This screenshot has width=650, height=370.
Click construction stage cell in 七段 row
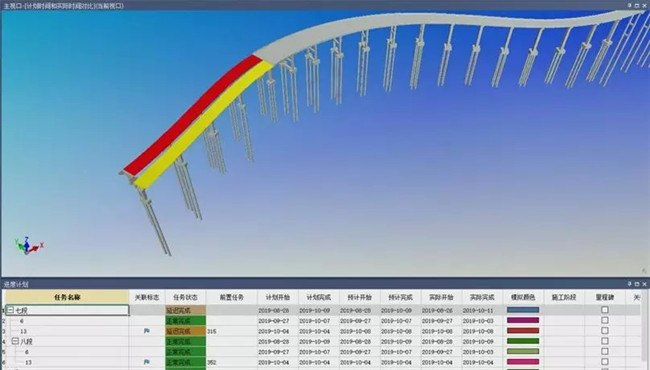[564, 310]
